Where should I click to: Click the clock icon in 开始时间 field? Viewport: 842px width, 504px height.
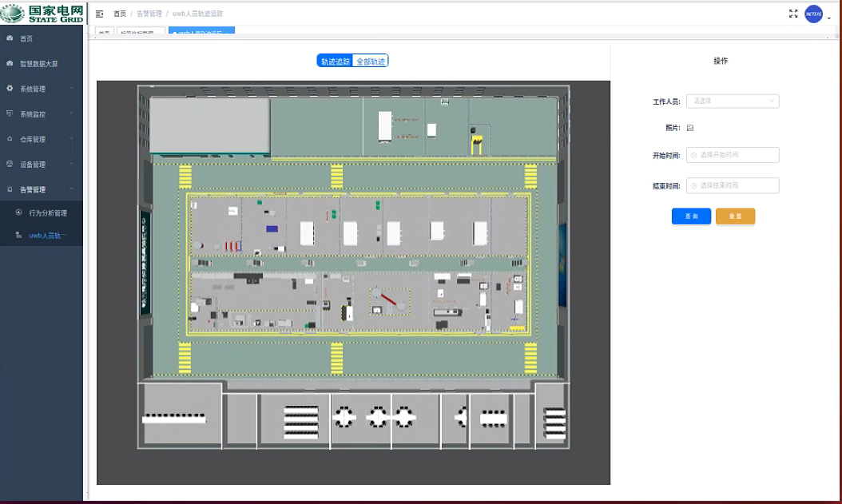coord(693,155)
